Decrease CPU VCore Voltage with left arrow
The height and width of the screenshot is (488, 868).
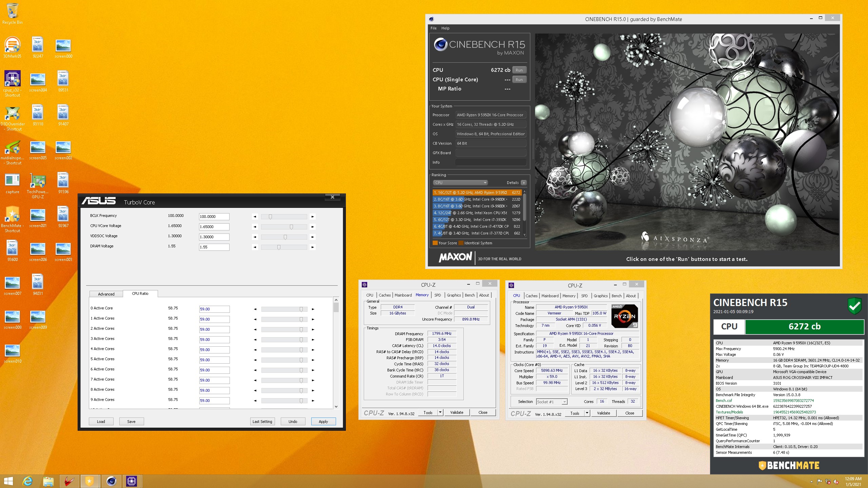tap(255, 227)
